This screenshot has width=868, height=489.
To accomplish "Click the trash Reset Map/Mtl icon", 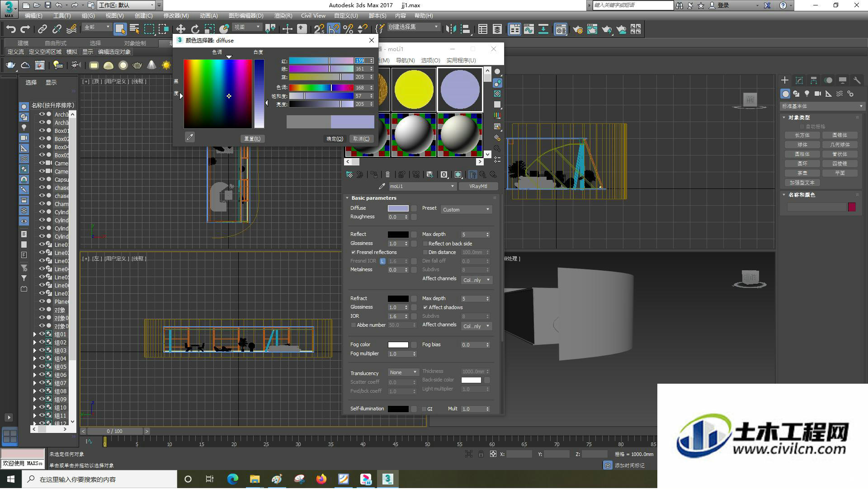I will point(387,174).
